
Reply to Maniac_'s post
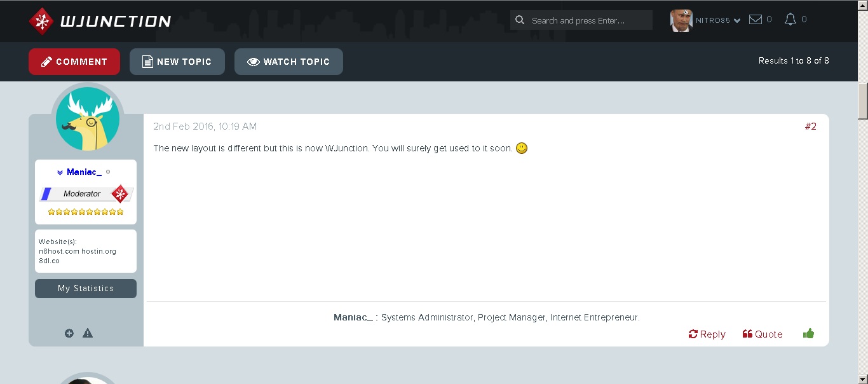pos(707,334)
